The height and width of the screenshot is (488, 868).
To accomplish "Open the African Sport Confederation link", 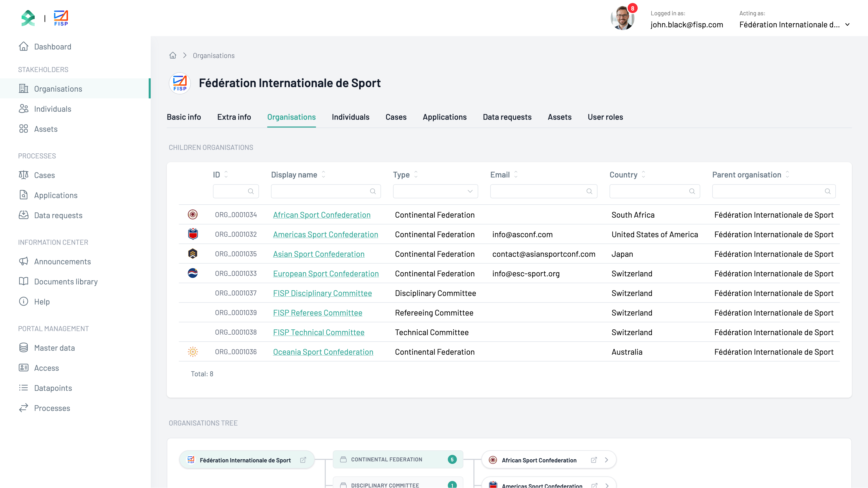I will (322, 215).
